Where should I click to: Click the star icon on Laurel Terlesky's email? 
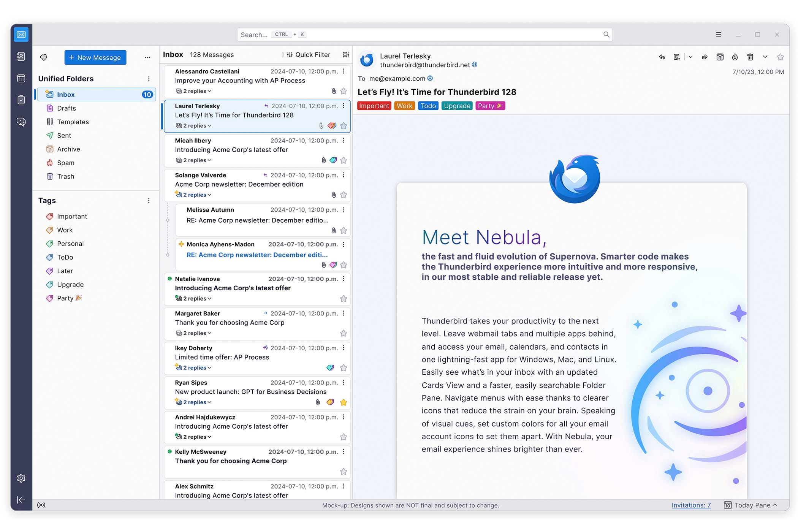[x=343, y=126]
